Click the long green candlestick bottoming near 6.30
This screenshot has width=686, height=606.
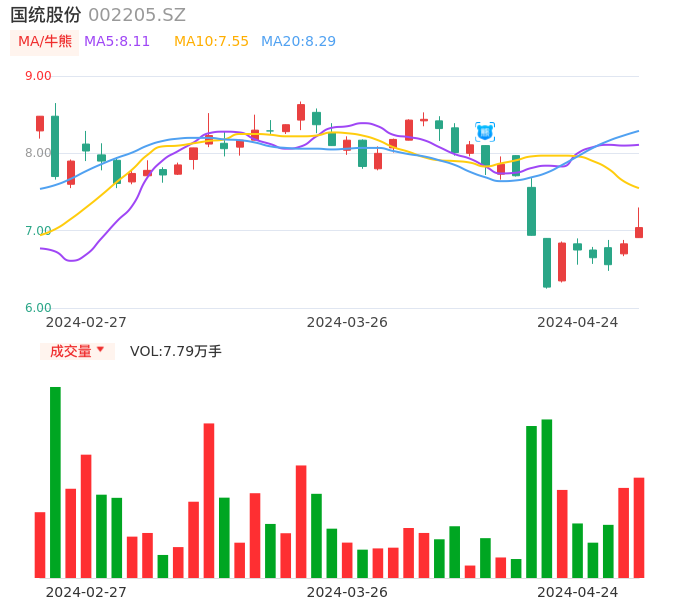tap(547, 262)
